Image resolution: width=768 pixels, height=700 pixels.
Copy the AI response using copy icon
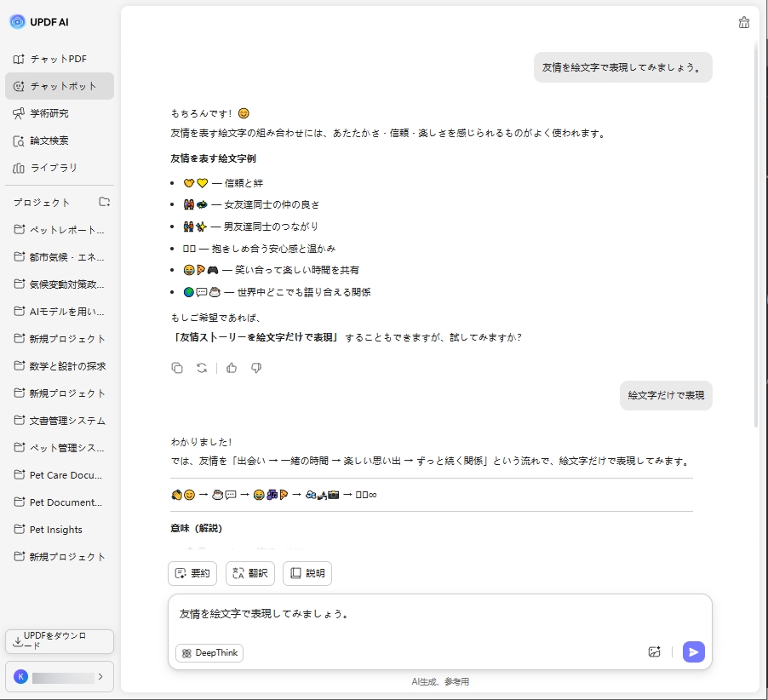tap(177, 368)
